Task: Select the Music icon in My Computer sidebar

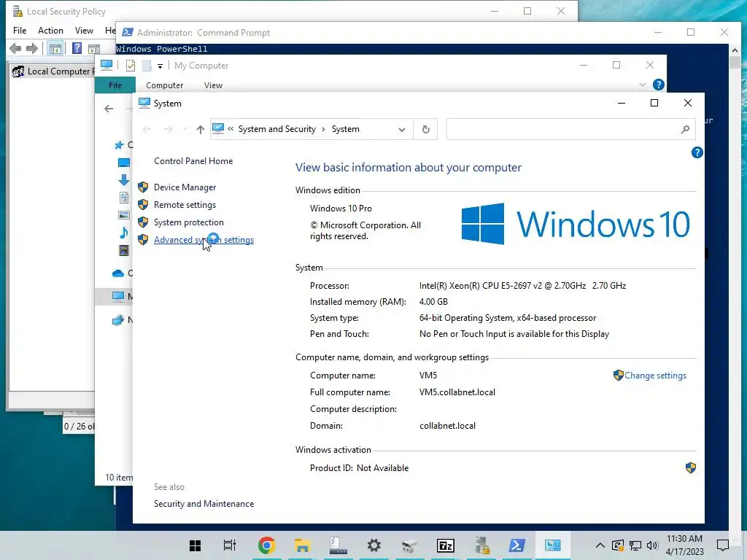Action: tap(124, 233)
